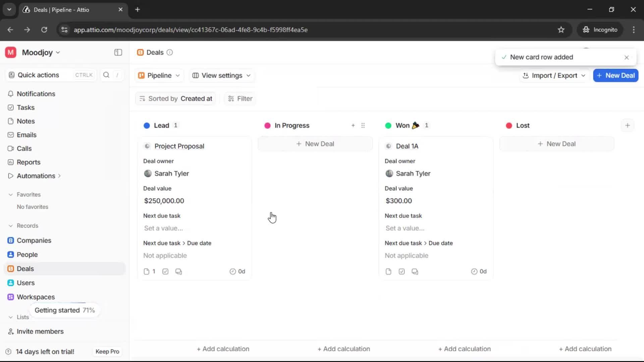
Task: Click the New Deal button
Action: tap(616, 75)
